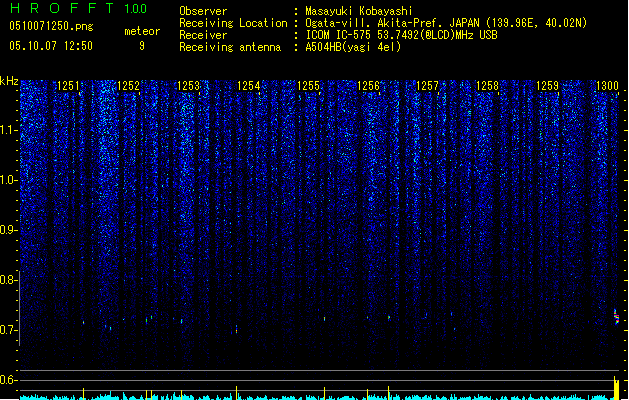The image size is (629, 400).
Task: Click the 1251 time label
Action: (x=68, y=85)
